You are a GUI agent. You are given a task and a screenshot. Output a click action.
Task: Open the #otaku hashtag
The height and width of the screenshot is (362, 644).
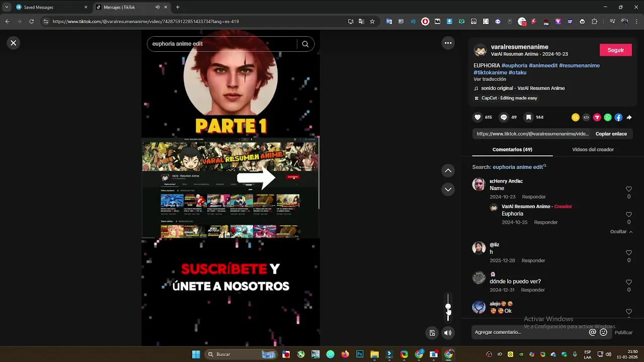(x=517, y=72)
